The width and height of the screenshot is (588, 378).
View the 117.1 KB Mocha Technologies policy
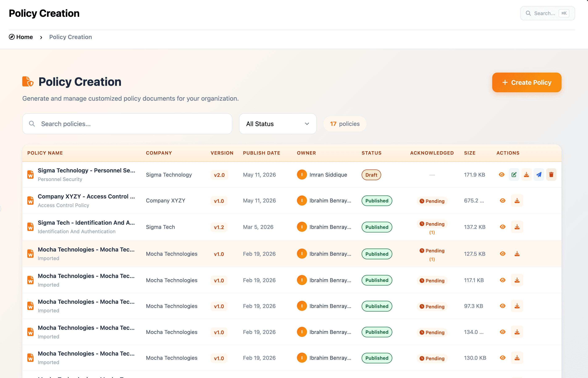click(x=503, y=280)
